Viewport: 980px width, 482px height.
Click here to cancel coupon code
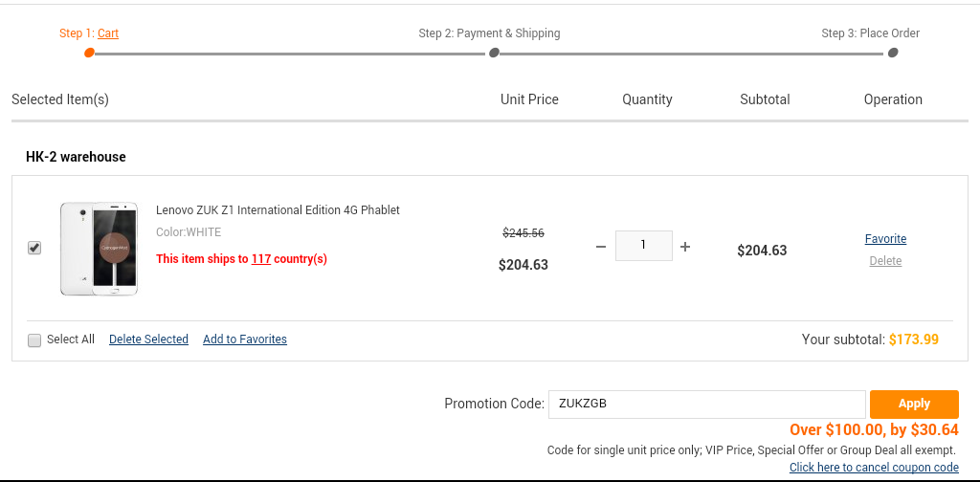click(x=874, y=467)
